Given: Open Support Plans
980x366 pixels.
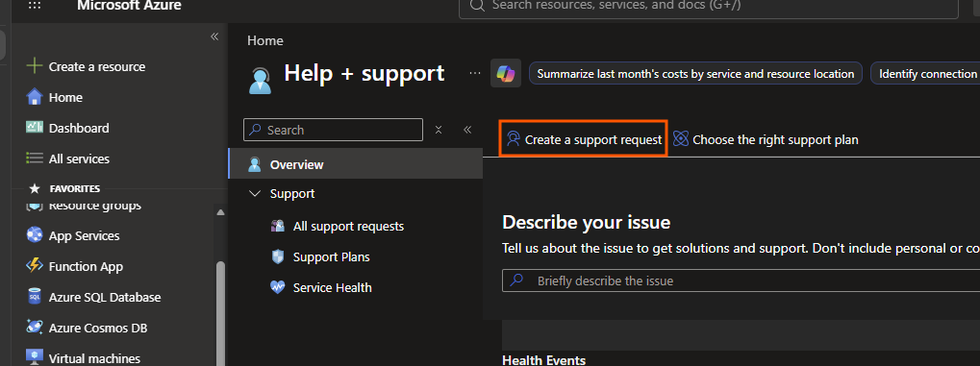Looking at the screenshot, I should coord(331,256).
